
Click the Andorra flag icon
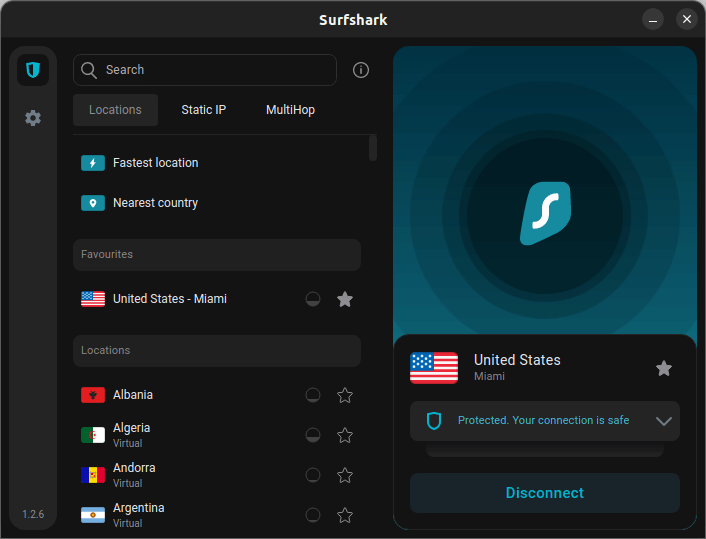93,475
